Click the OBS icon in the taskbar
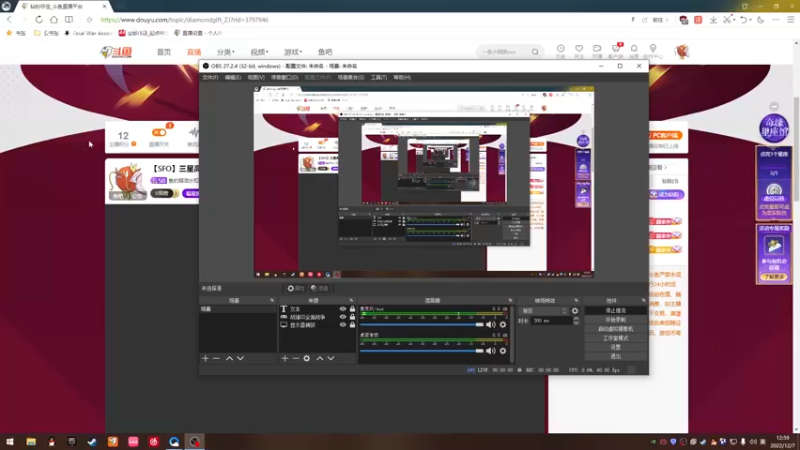 pyautogui.click(x=194, y=442)
